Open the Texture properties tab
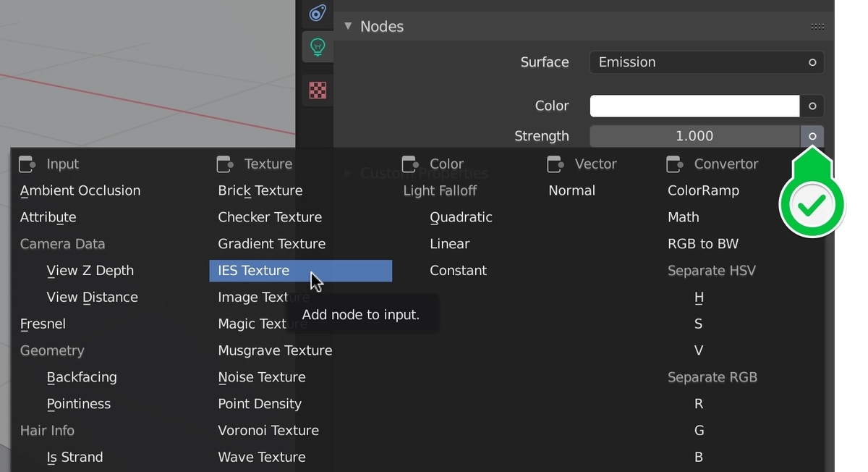 click(x=317, y=90)
